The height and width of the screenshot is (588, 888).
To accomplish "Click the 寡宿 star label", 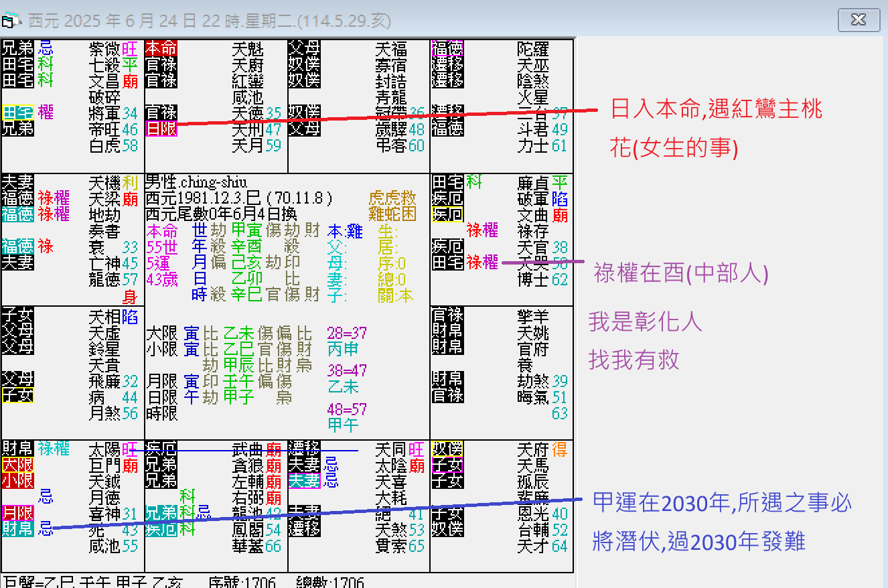I will pos(391,64).
